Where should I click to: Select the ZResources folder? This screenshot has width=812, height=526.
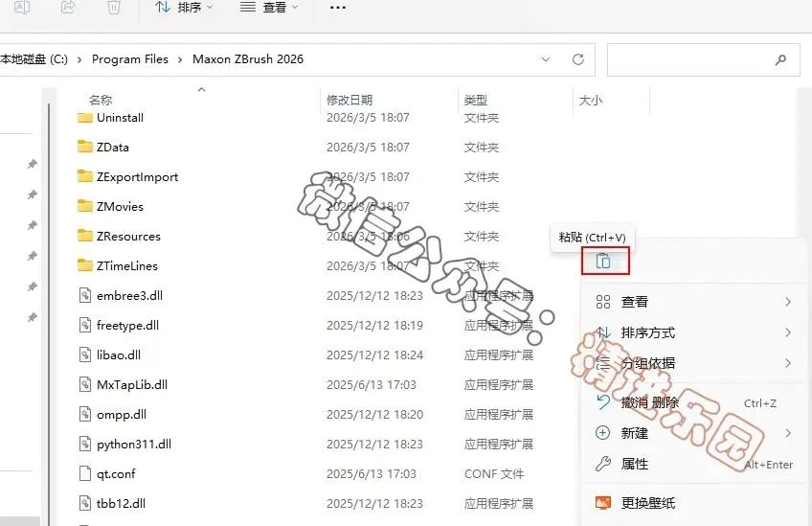(128, 237)
